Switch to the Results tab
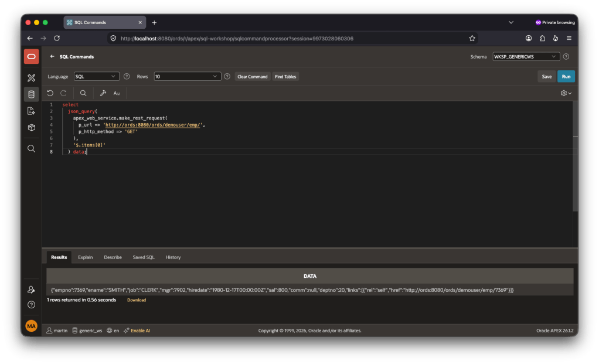This screenshot has width=599, height=364. click(x=59, y=257)
